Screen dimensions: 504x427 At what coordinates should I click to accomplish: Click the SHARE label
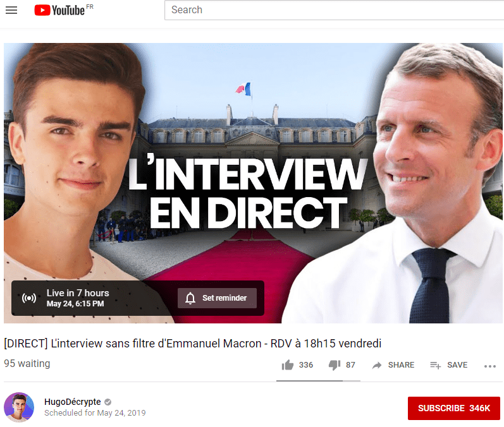click(x=401, y=365)
